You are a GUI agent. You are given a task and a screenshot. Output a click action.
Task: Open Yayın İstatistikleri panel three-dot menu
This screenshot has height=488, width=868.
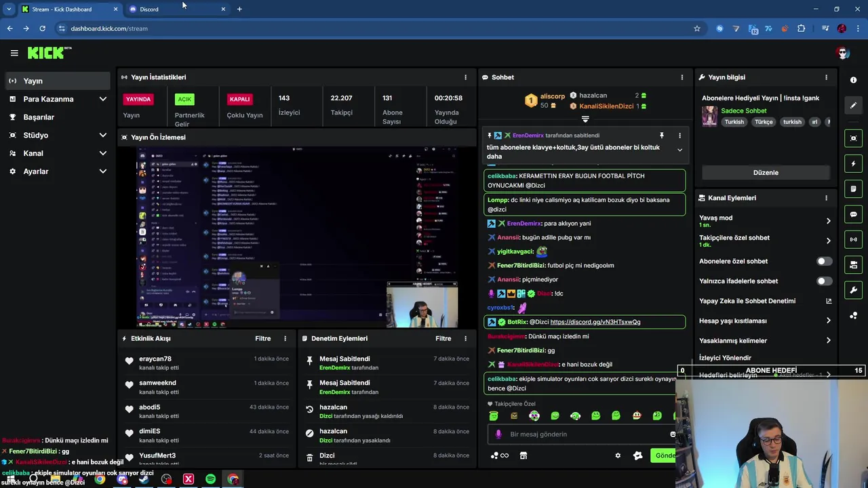point(465,77)
